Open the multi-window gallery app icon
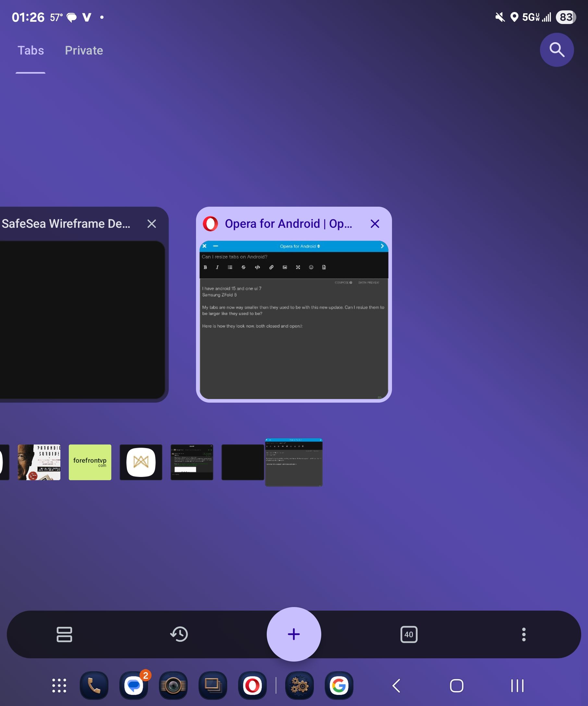Image resolution: width=588 pixels, height=706 pixels. 213,685
